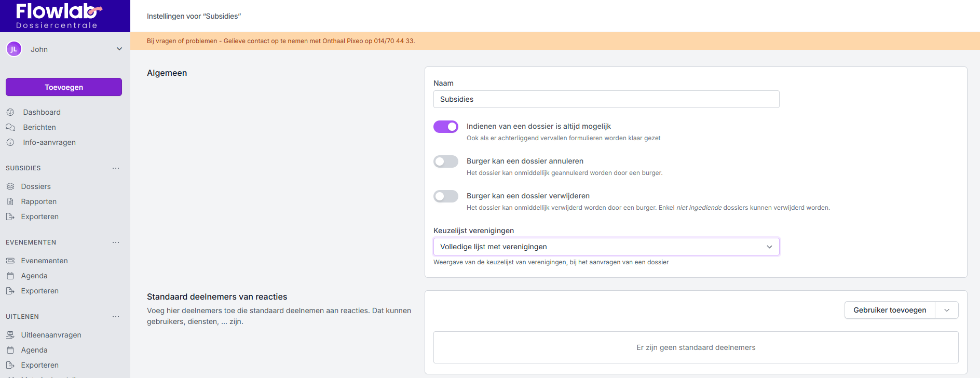Click the Info-aanvragen info icon
This screenshot has height=378, width=980.
pyautogui.click(x=10, y=142)
